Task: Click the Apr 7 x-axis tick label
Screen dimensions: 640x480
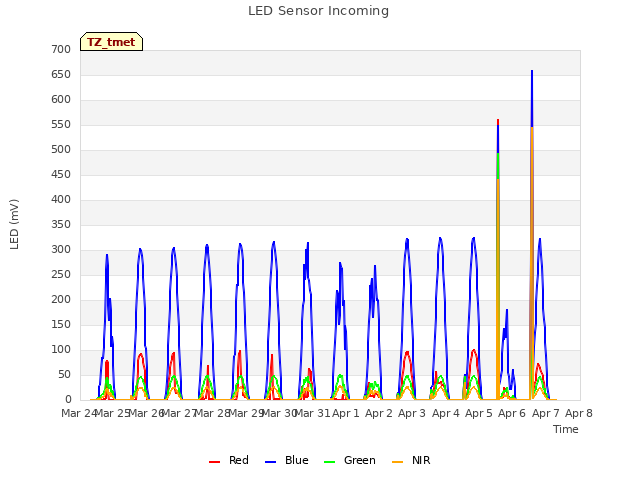Action: tap(545, 413)
